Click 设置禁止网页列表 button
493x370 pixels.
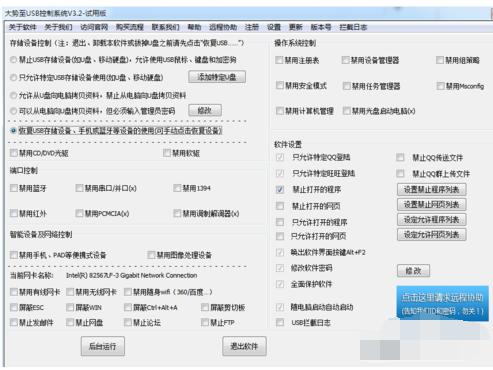click(432, 204)
